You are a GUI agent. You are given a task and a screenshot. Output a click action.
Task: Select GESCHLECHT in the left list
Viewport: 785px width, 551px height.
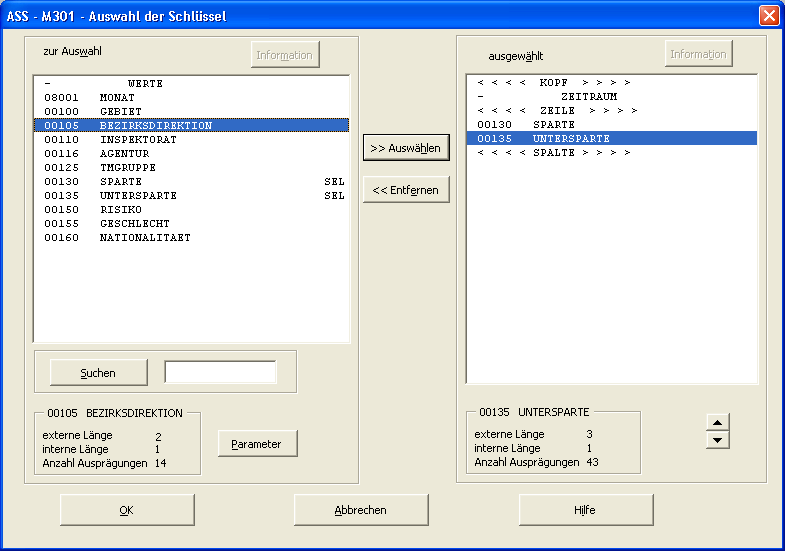click(x=134, y=223)
